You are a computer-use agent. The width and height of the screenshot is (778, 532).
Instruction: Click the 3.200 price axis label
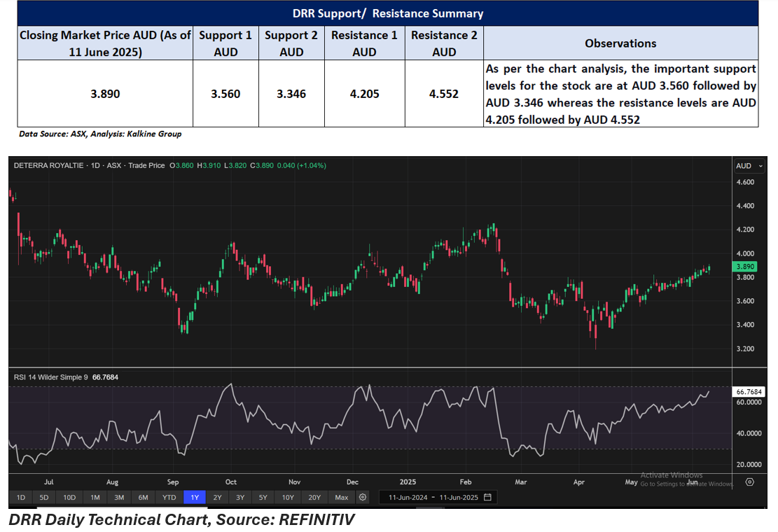745,349
